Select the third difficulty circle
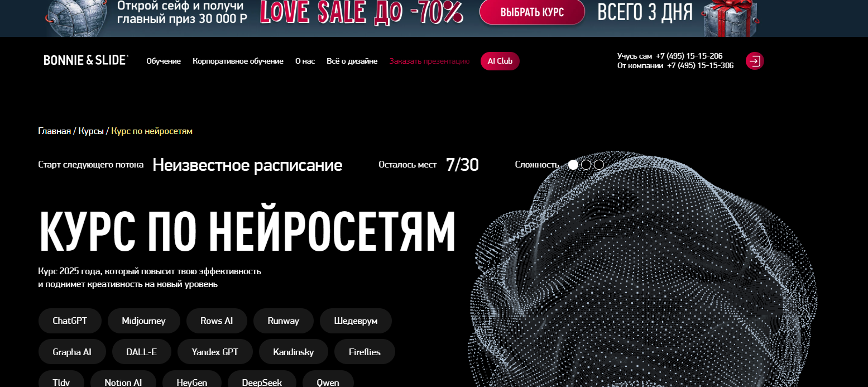 pos(599,165)
